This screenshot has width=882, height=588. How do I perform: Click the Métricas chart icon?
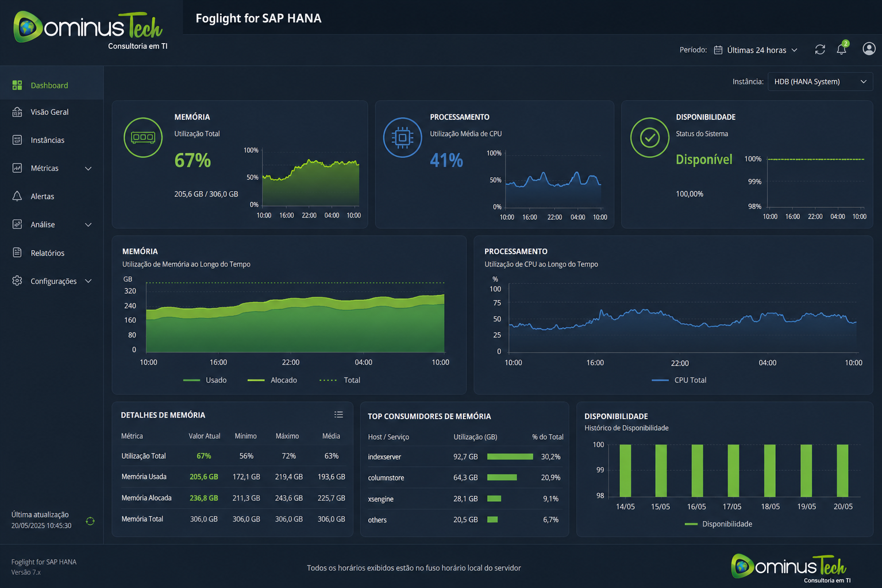tap(17, 168)
